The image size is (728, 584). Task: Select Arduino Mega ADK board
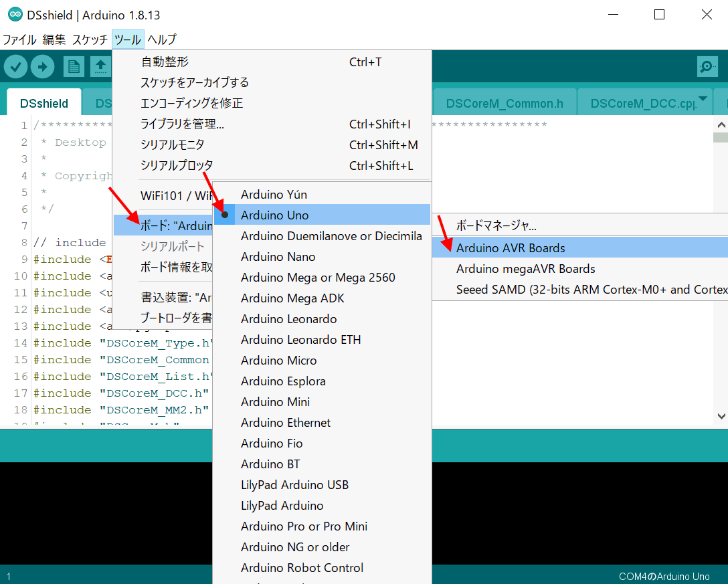pos(323,298)
